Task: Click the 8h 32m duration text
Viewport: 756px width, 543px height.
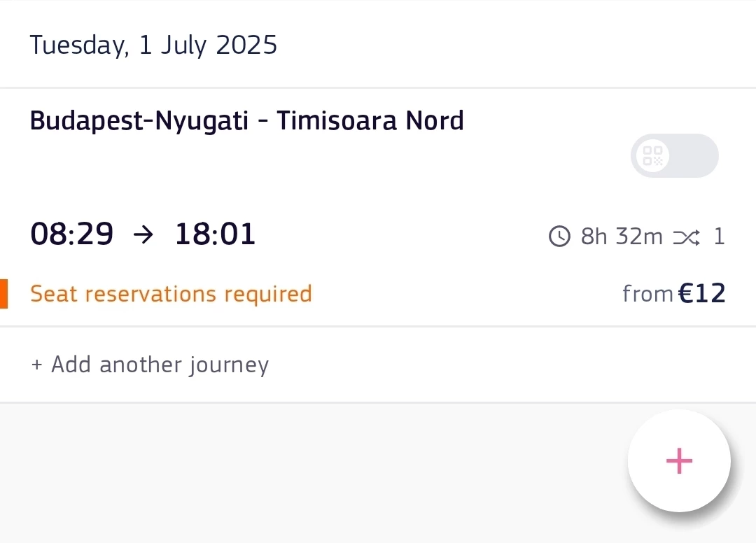Action: pos(622,237)
